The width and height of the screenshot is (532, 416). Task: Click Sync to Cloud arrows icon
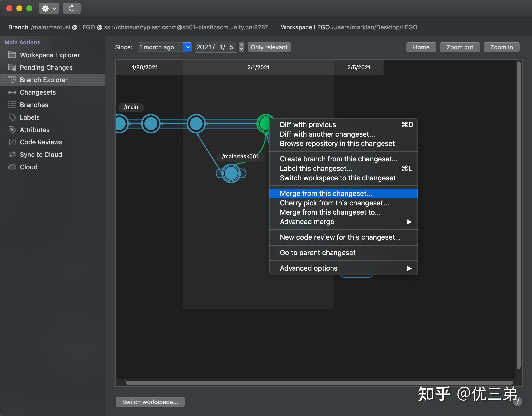(x=12, y=155)
